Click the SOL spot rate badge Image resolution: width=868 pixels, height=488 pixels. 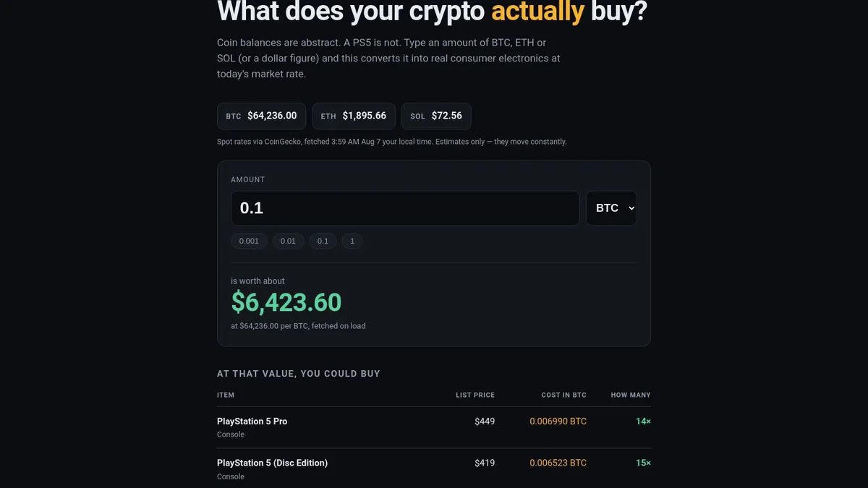click(436, 116)
